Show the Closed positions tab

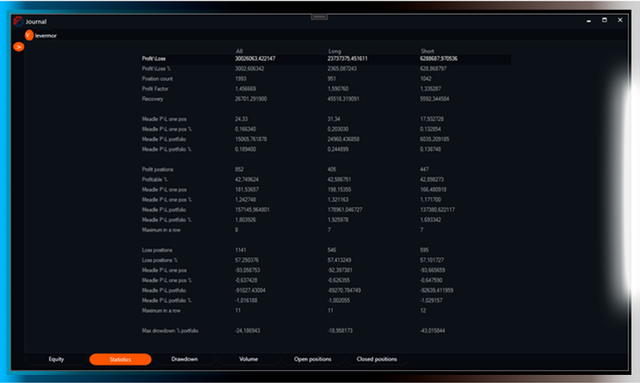[x=377, y=359]
